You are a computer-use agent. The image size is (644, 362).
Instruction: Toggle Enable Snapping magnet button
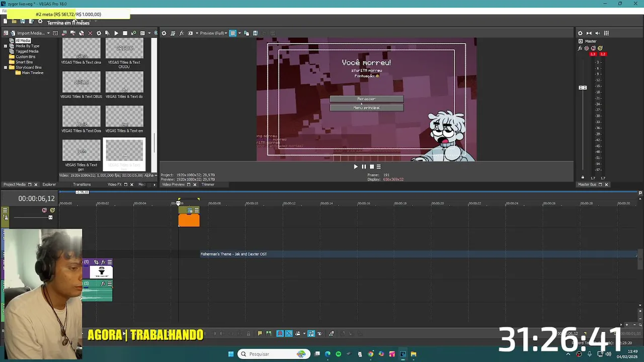pyautogui.click(x=280, y=333)
